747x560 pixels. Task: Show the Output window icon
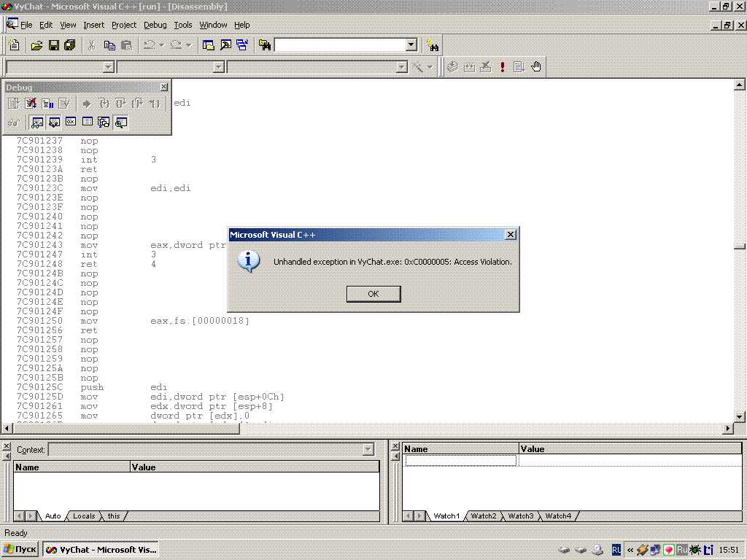click(225, 45)
